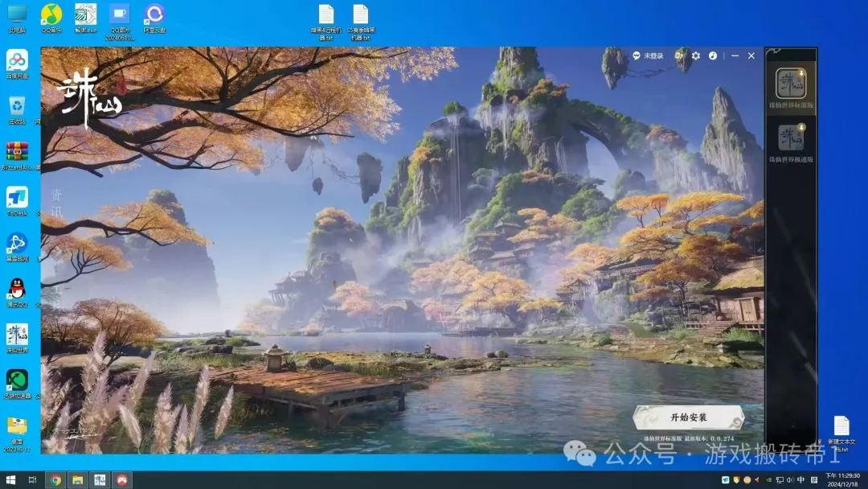Screen dimensions: 868x489
Task: Open the 阿里云盘 desktop shortcut
Action: click(x=154, y=18)
